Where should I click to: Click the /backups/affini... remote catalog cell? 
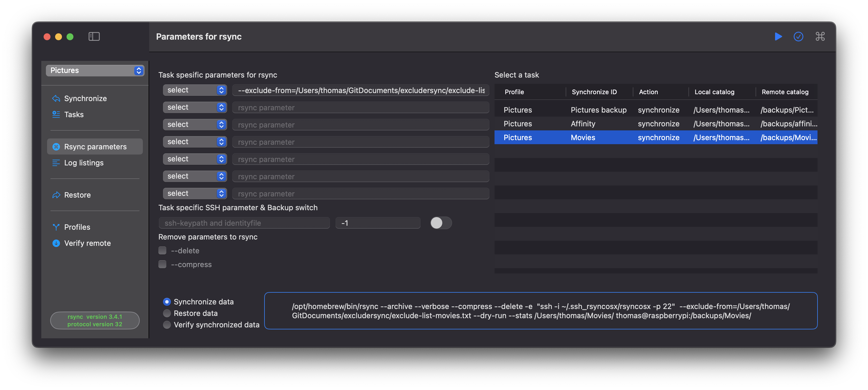point(789,124)
